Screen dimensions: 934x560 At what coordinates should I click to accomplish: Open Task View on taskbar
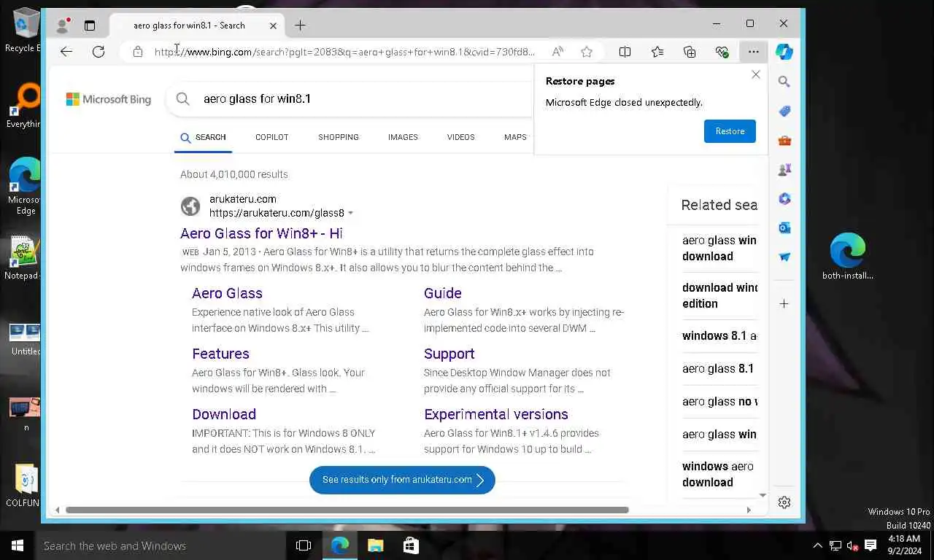304,545
